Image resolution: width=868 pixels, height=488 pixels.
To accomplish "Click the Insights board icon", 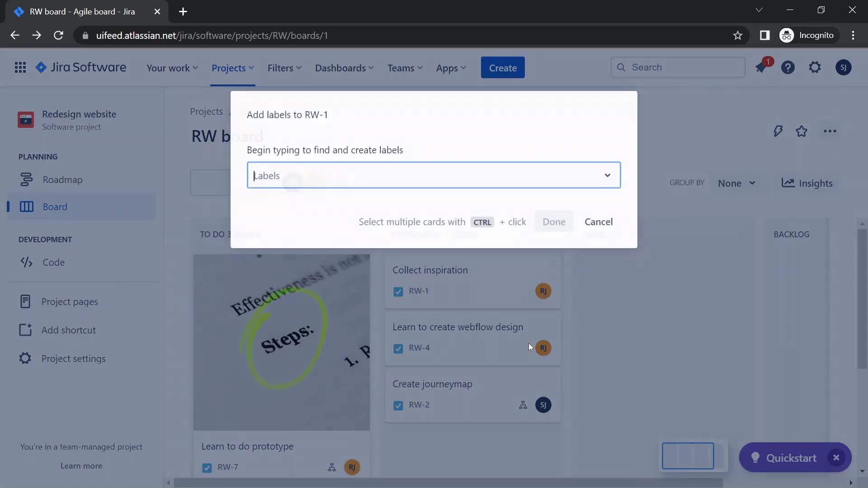I will 787,183.
